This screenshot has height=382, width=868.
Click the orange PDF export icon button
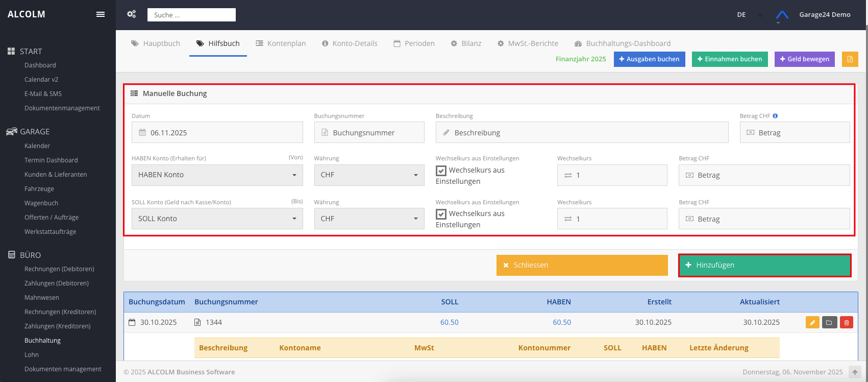click(850, 59)
